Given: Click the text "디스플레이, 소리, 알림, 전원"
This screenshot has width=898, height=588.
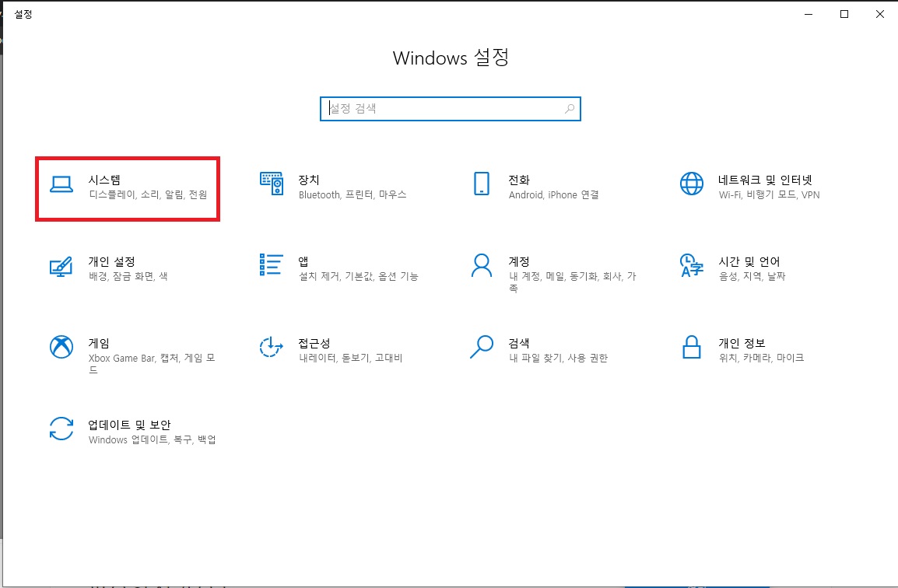Looking at the screenshot, I should click(148, 194).
